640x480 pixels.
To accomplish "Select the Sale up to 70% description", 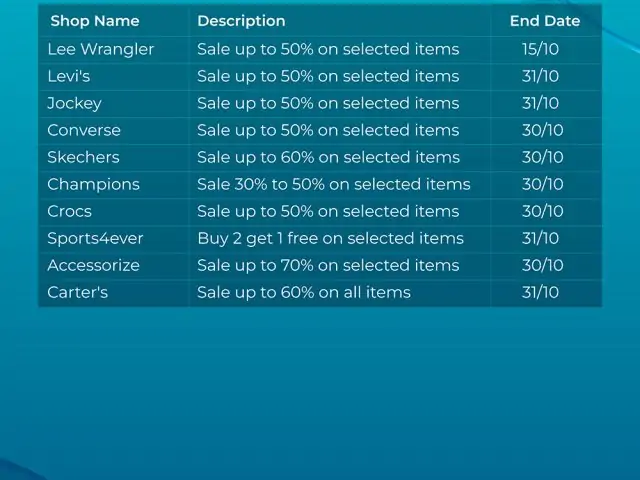I will click(328, 265).
